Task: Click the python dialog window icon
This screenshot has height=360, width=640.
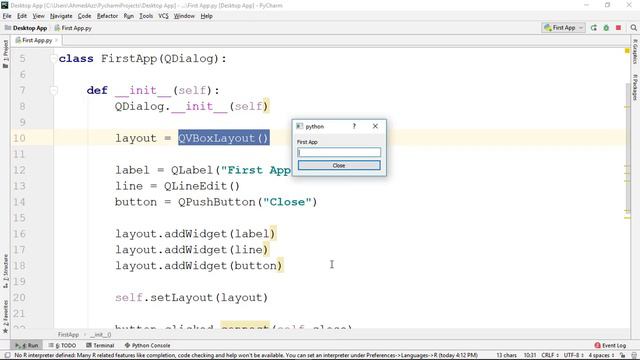Action: 300,126
